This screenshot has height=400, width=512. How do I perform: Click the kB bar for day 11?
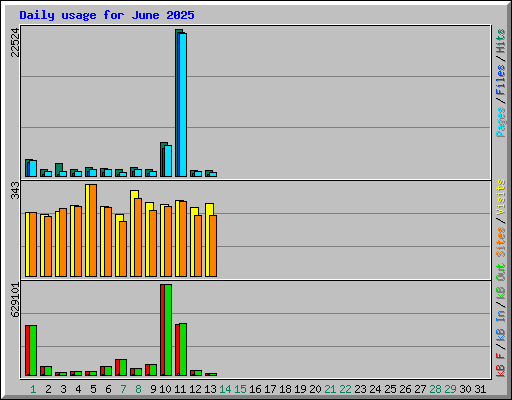pyautogui.click(x=181, y=350)
